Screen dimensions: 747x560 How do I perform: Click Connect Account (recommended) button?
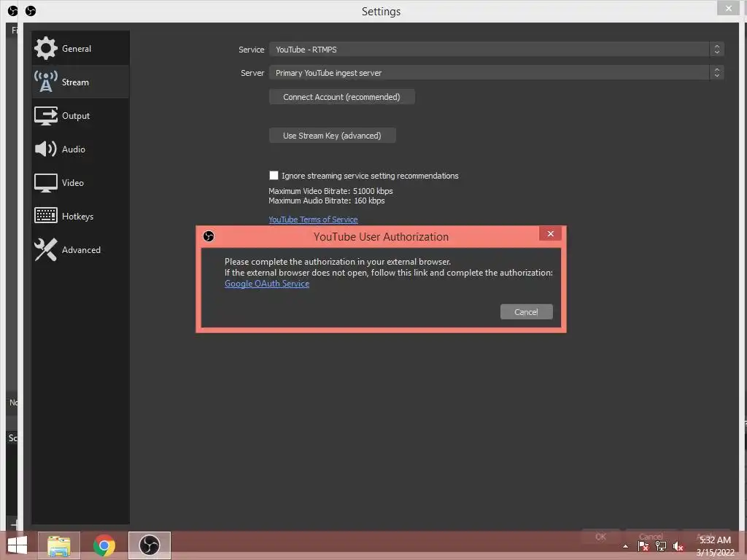341,97
